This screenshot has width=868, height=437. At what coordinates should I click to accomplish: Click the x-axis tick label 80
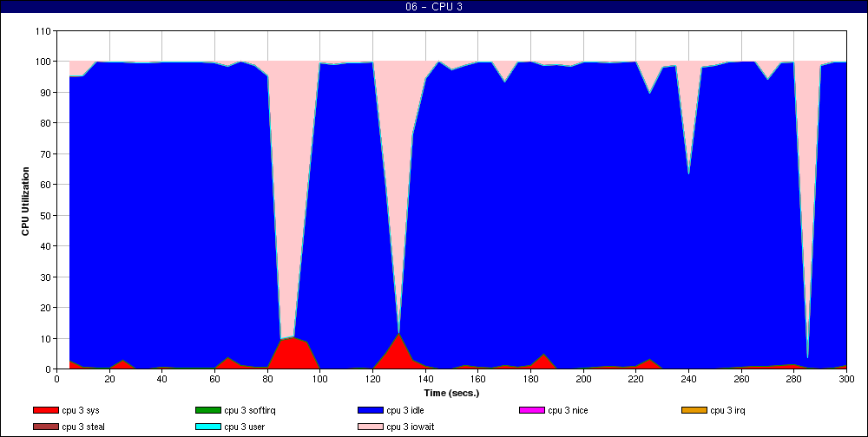tap(267, 379)
